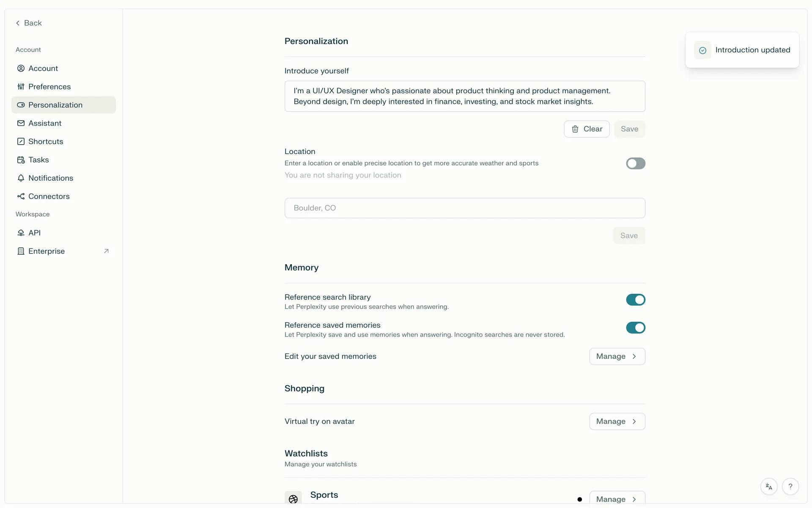
Task: Click the Preferences sliders icon
Action: [x=21, y=87]
